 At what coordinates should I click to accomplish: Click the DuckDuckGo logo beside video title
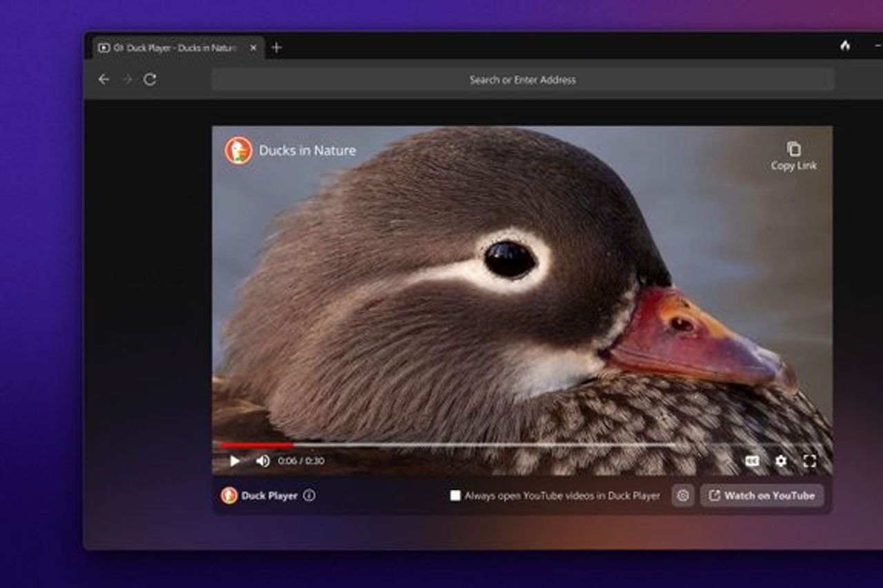pyautogui.click(x=239, y=150)
